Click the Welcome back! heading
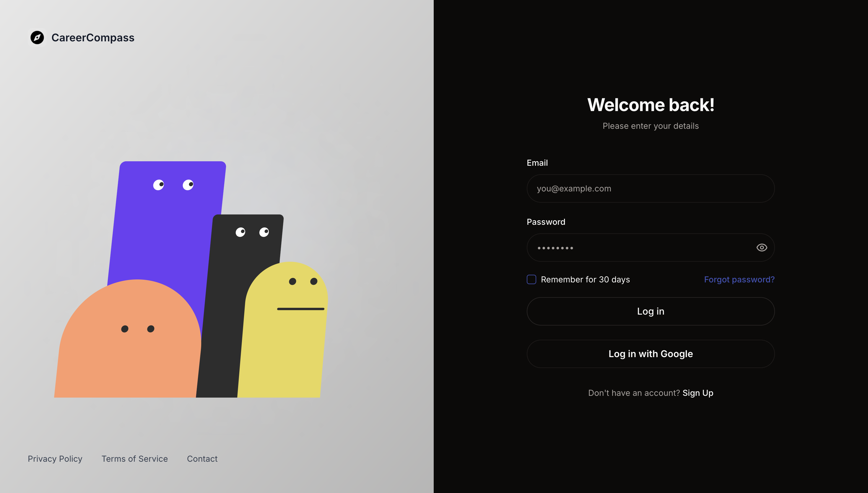The image size is (868, 493). pyautogui.click(x=650, y=105)
